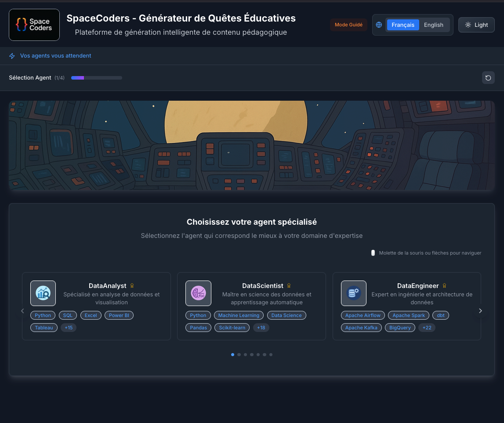Go to next agents with right chevron
The height and width of the screenshot is (423, 504).
click(480, 311)
